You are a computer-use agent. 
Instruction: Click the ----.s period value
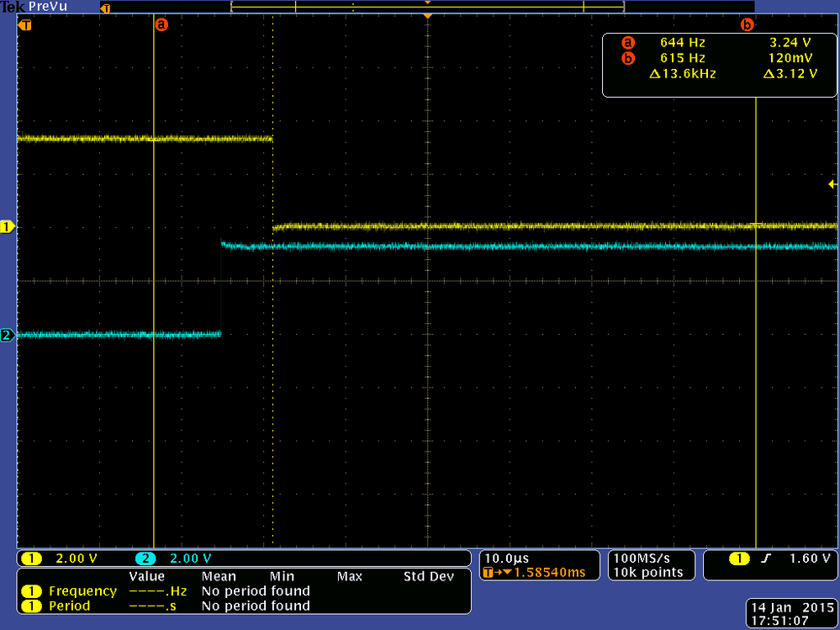click(153, 606)
